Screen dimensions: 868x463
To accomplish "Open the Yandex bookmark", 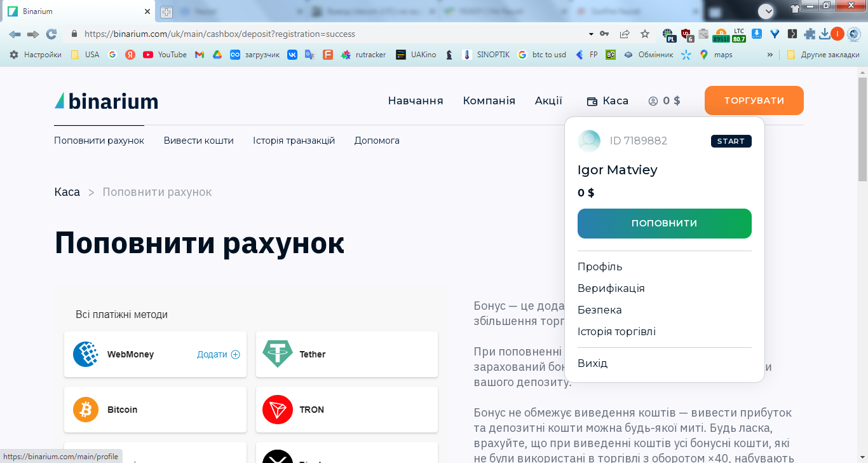I will (130, 55).
